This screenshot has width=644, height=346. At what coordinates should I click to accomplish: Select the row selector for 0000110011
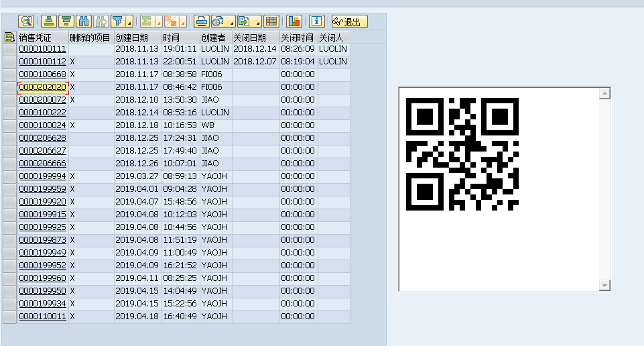(9, 316)
